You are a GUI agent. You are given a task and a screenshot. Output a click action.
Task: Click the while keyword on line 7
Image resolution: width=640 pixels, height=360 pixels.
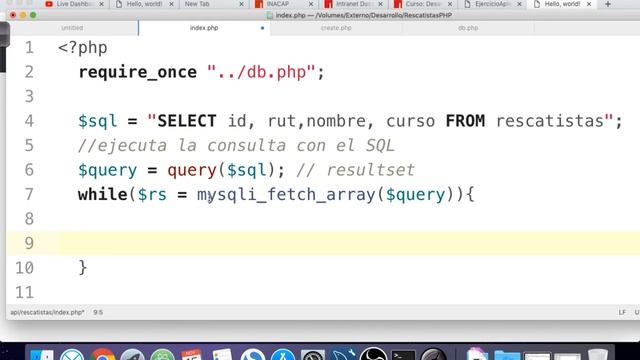[103, 195]
